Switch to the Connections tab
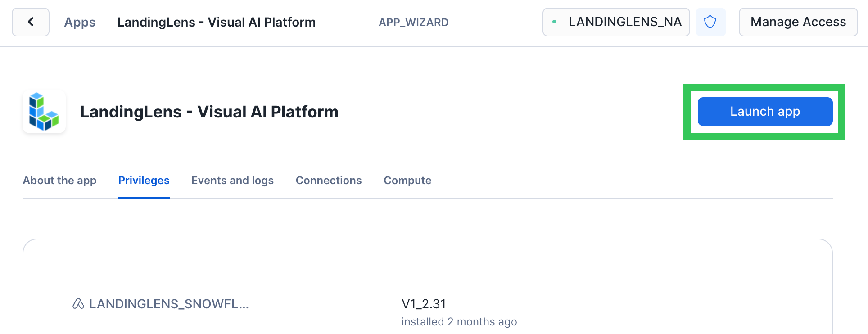The image size is (868, 334). coord(329,181)
